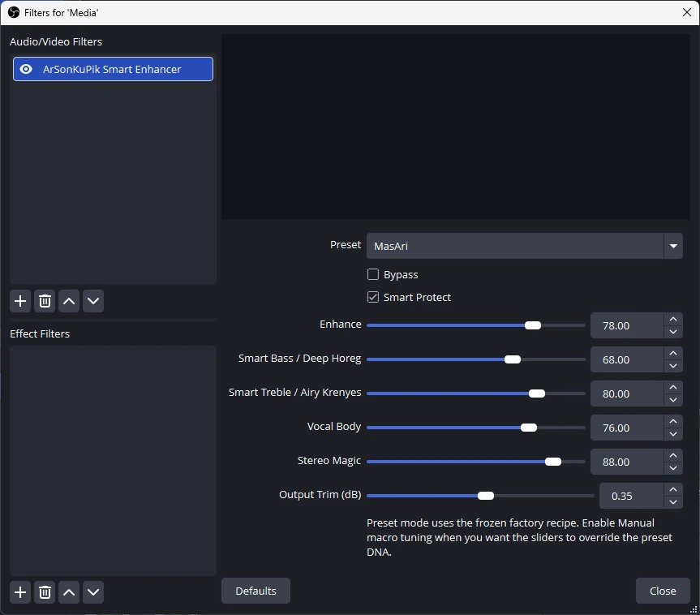Decrease Smart Treble value with down arrow
Image resolution: width=700 pixels, height=615 pixels.
pyautogui.click(x=673, y=400)
